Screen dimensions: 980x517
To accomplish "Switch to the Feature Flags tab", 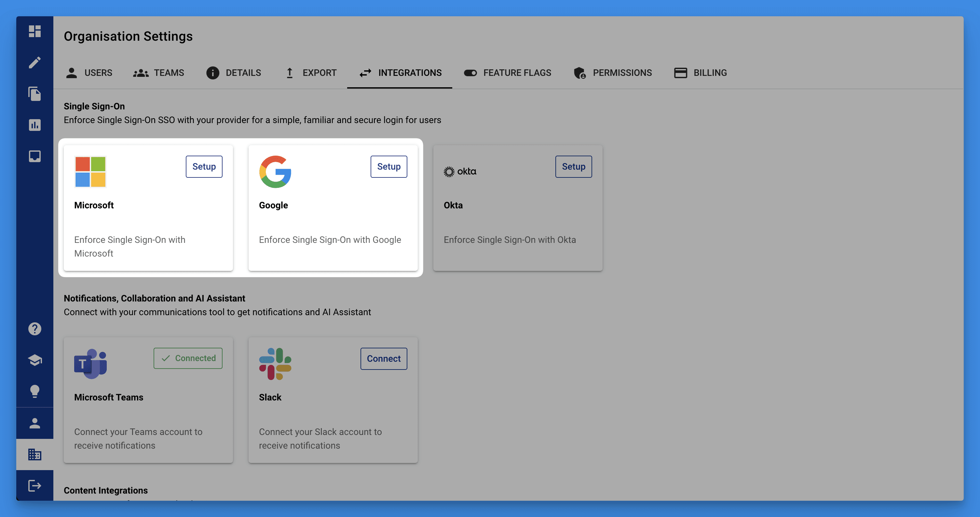I will pos(507,73).
